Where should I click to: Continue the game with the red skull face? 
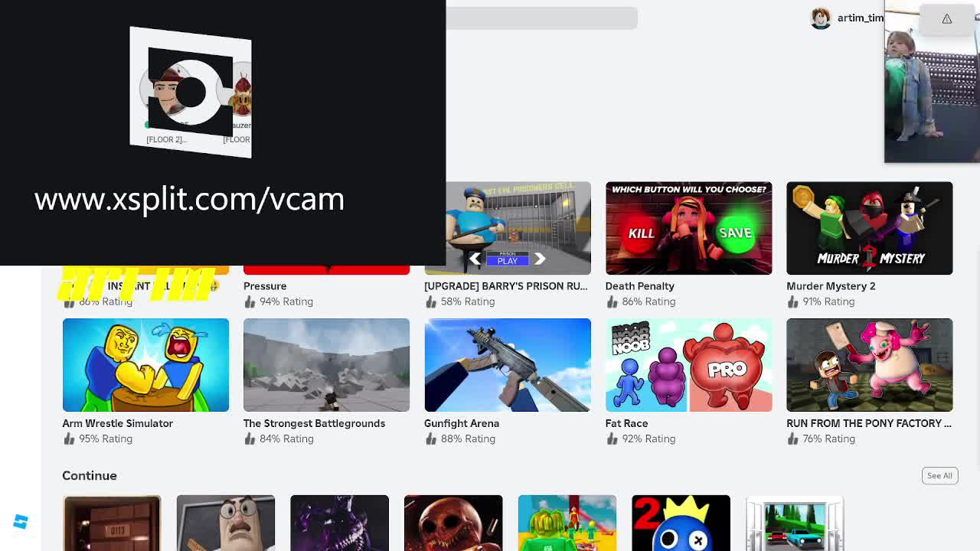point(453,523)
